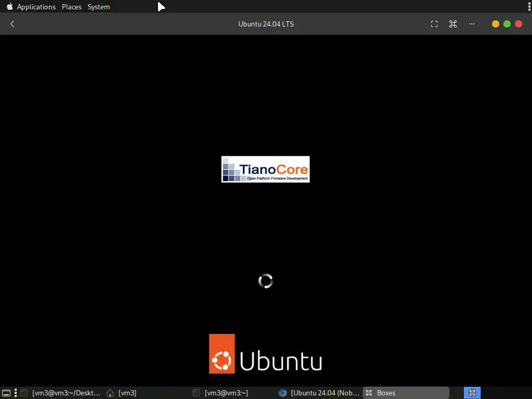Select the Boxes taskbar entry
The height and width of the screenshot is (399, 532).
pyautogui.click(x=406, y=393)
